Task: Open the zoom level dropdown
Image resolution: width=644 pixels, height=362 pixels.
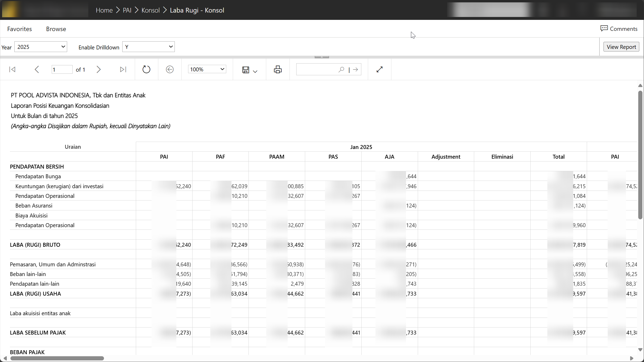Action: 207,70
